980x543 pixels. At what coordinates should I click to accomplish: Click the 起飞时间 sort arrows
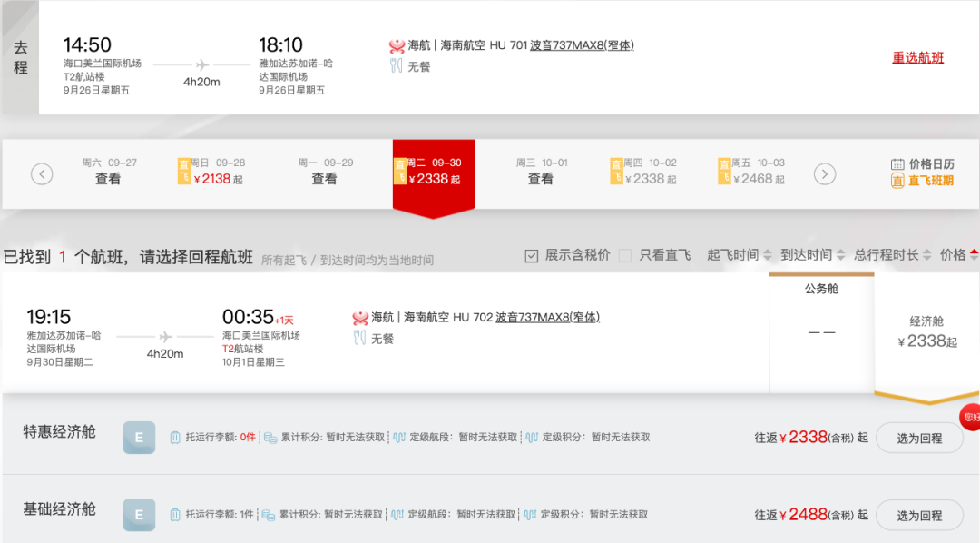click(x=765, y=254)
